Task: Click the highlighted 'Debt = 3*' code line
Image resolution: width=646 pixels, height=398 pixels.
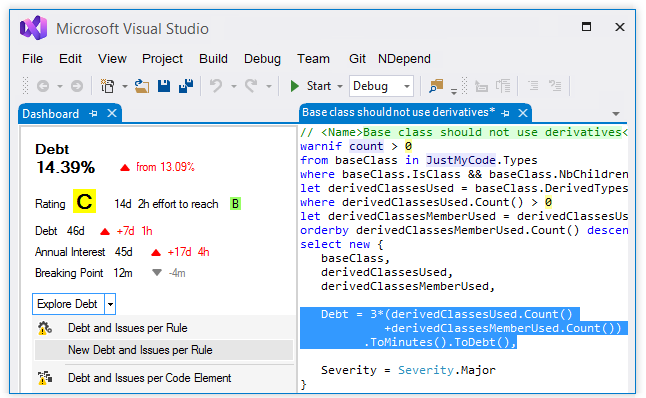Action: 447,314
